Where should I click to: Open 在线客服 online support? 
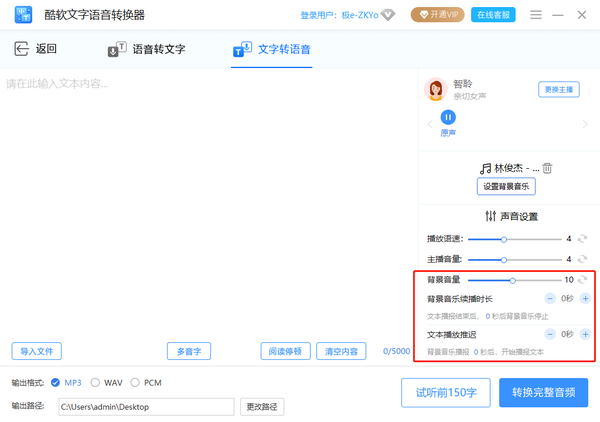tap(493, 15)
